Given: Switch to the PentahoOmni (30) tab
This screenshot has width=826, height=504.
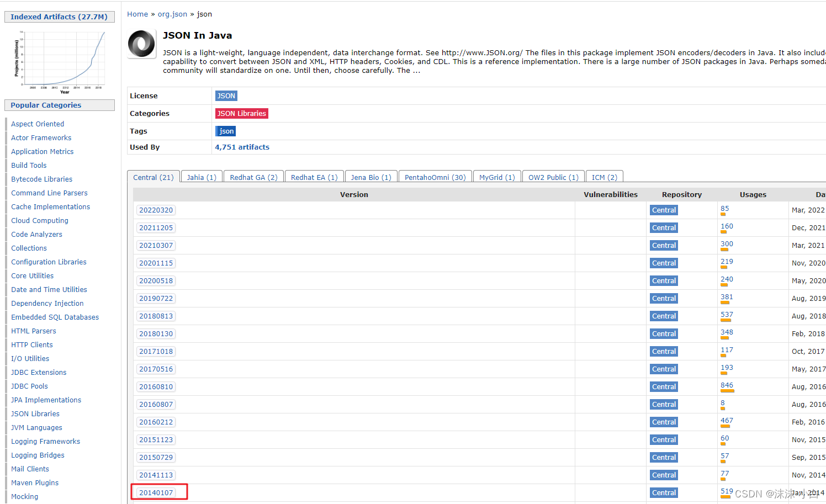Looking at the screenshot, I should (435, 177).
